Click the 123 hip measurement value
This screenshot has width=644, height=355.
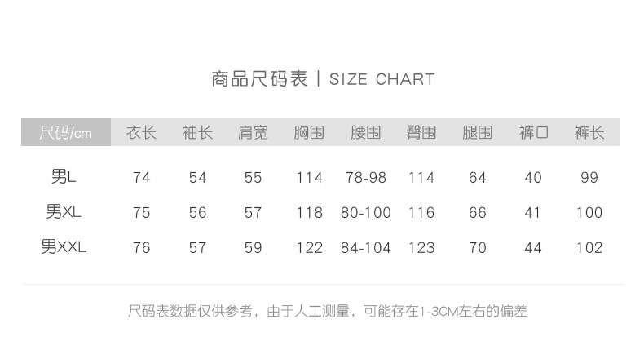[421, 248]
